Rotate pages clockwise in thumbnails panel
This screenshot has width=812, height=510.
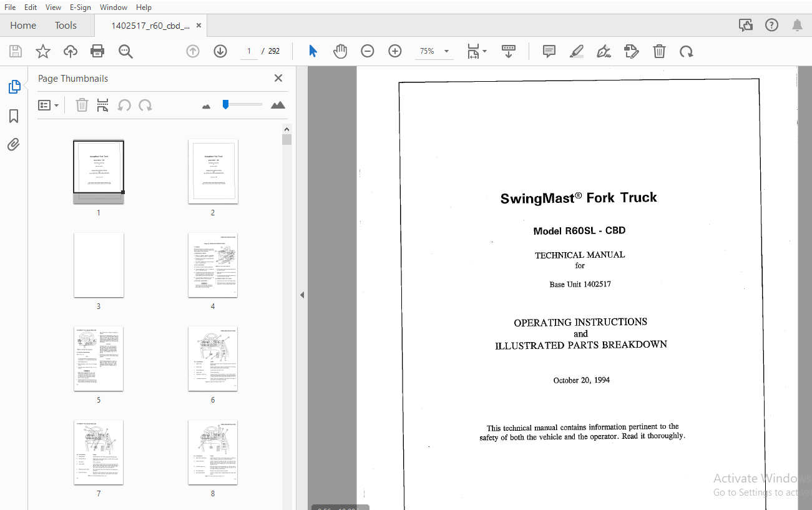coord(145,105)
